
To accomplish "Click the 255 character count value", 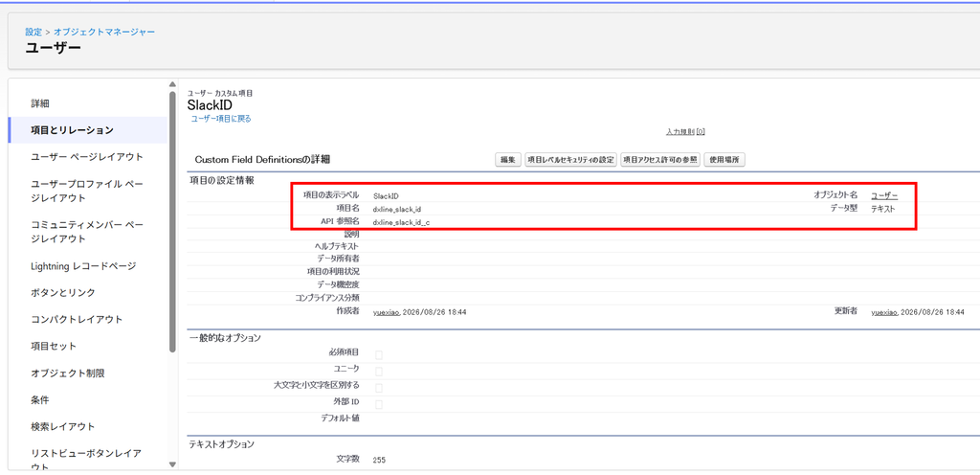I will click(379, 460).
